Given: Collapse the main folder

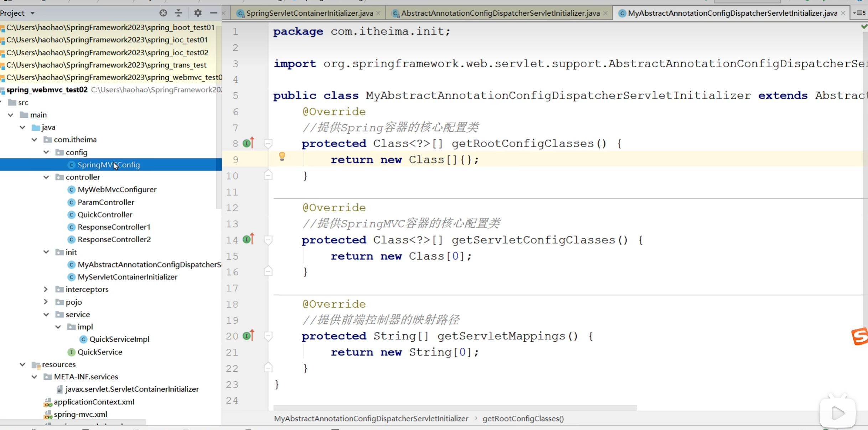Looking at the screenshot, I should [11, 115].
